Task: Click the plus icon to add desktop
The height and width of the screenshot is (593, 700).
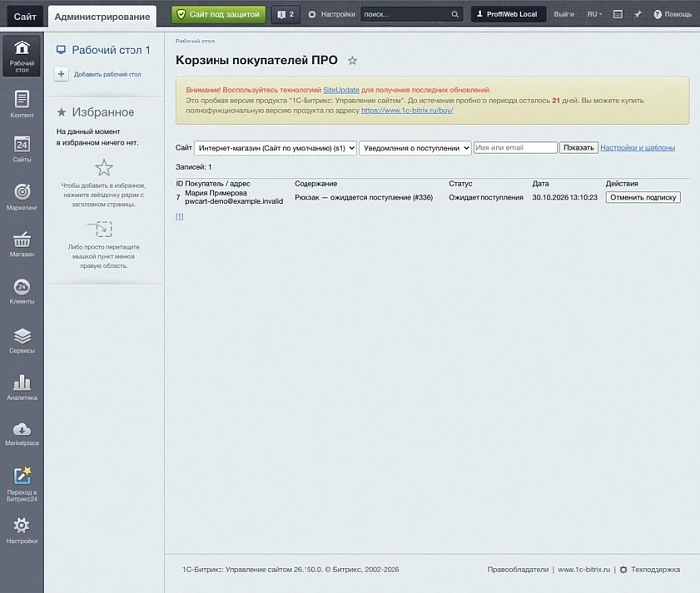Action: pos(61,74)
